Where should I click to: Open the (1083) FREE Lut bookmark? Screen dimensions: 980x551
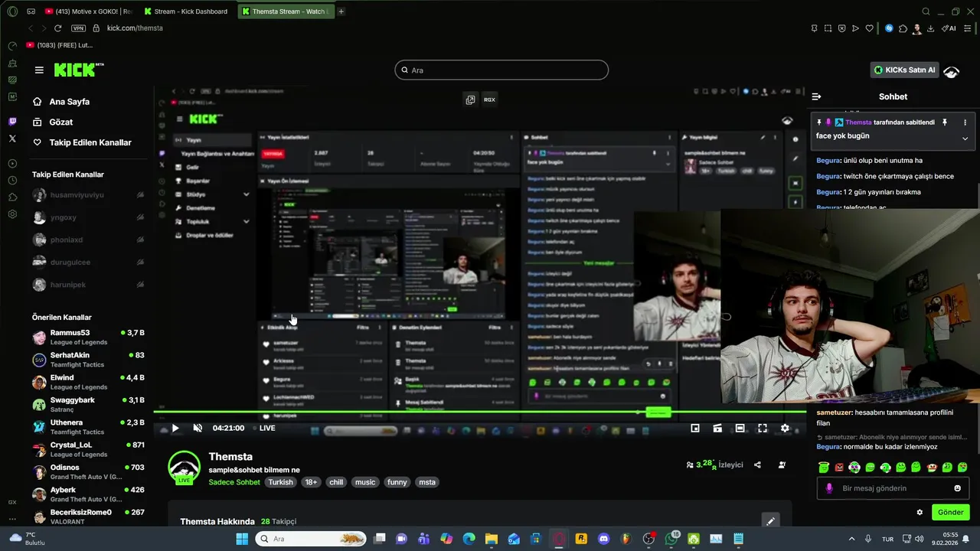point(60,45)
